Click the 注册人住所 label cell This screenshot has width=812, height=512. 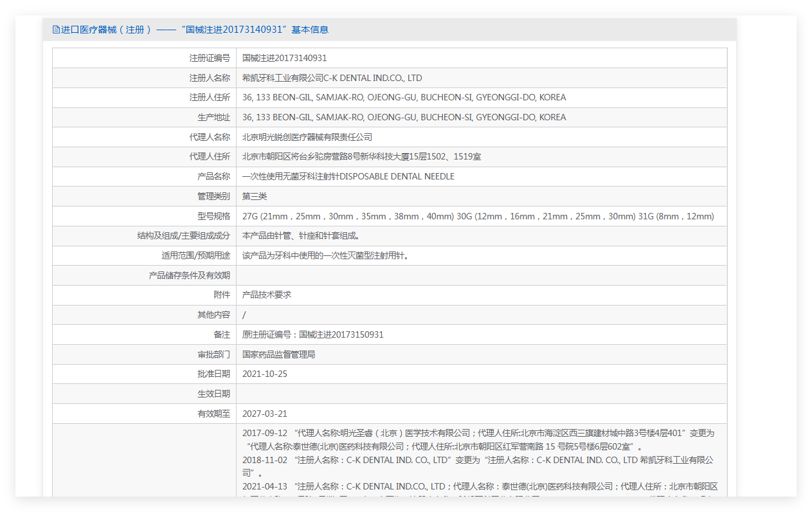coord(144,98)
